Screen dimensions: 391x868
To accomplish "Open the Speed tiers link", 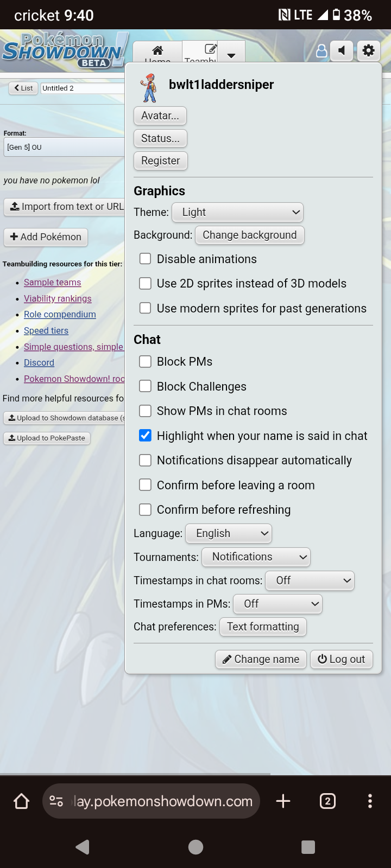I will [46, 330].
